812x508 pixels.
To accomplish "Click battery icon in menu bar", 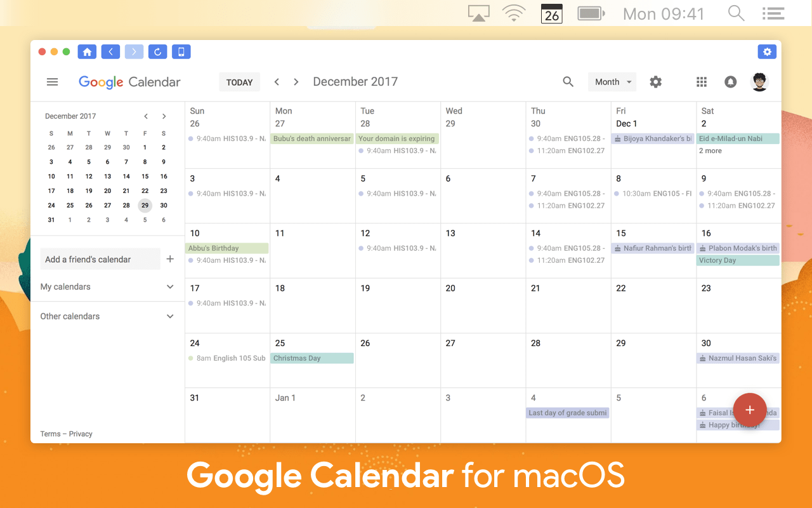I will [x=591, y=13].
